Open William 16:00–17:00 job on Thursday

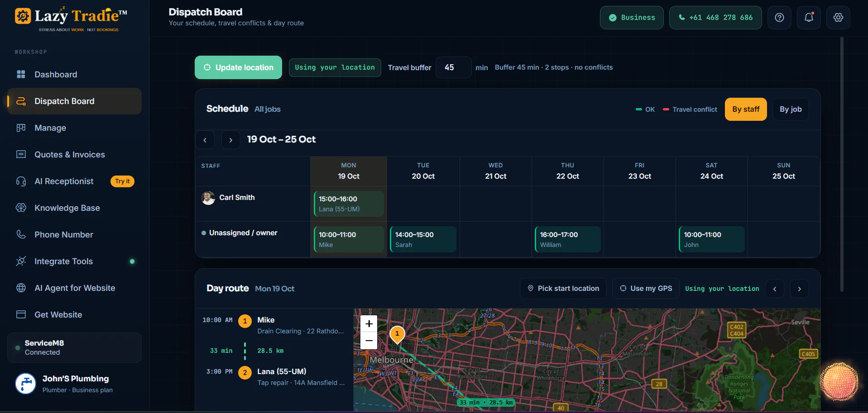567,239
